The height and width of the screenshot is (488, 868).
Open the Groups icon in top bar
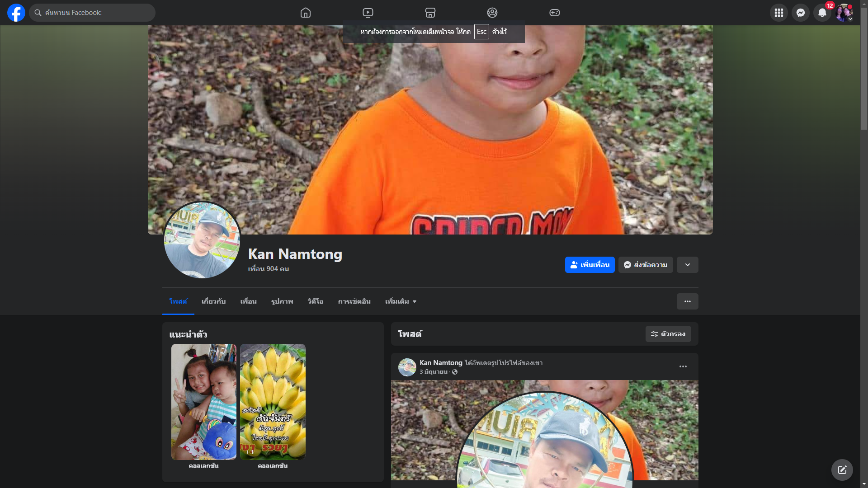coord(492,13)
